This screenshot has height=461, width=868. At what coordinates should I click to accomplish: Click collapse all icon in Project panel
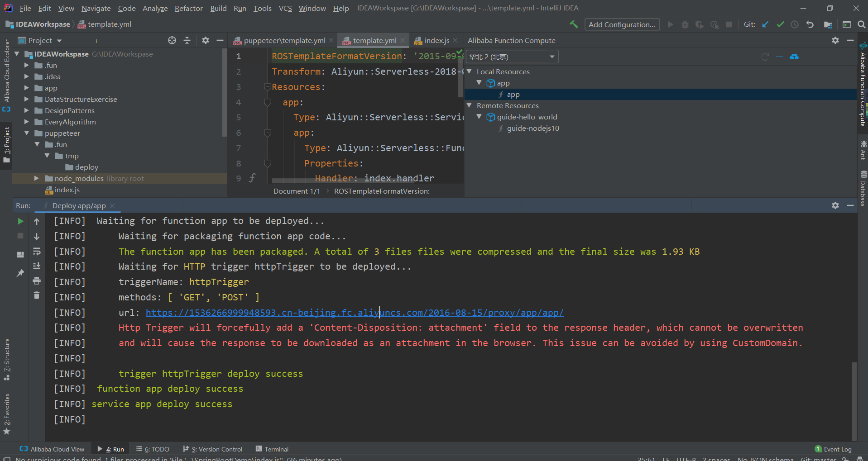point(187,40)
